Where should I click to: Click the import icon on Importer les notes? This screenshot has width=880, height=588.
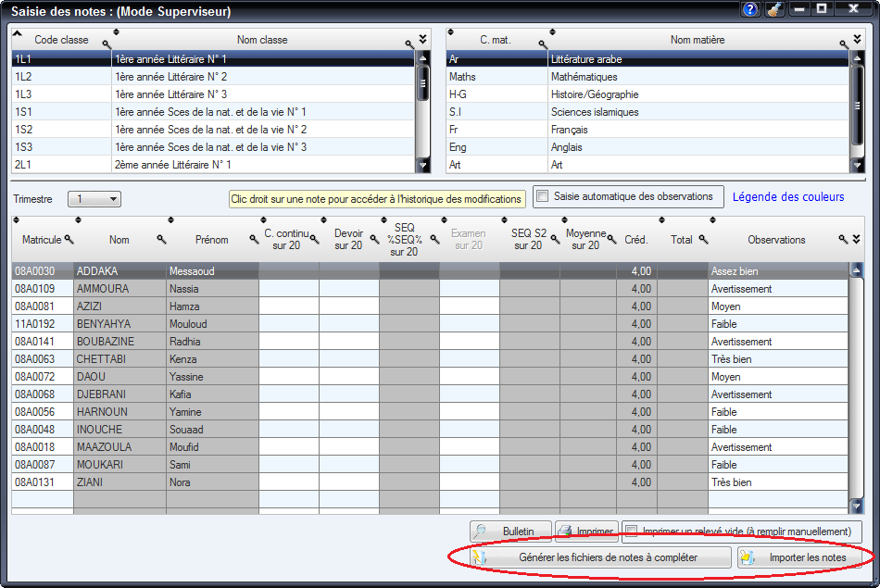[x=746, y=557]
